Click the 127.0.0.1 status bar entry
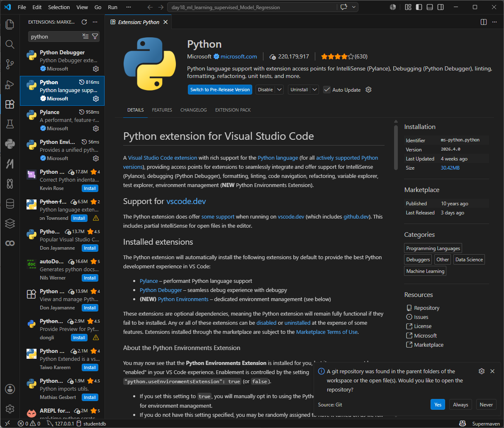The image size is (504, 428). tap(60, 423)
